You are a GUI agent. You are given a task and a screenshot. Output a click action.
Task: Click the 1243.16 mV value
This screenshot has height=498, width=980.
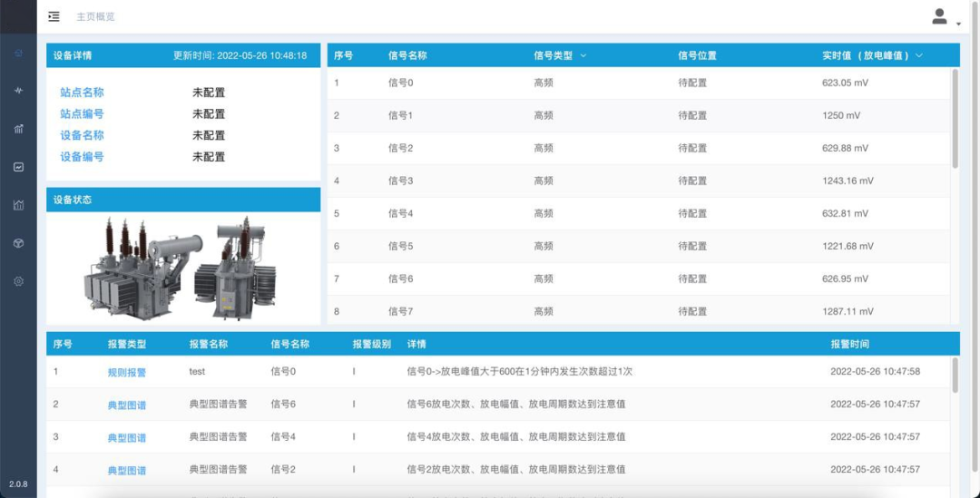tap(848, 181)
